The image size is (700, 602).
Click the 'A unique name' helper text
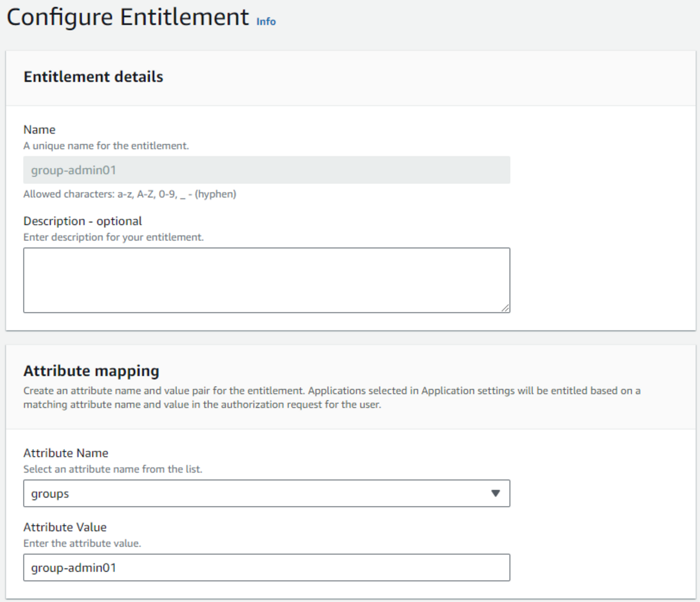(106, 146)
